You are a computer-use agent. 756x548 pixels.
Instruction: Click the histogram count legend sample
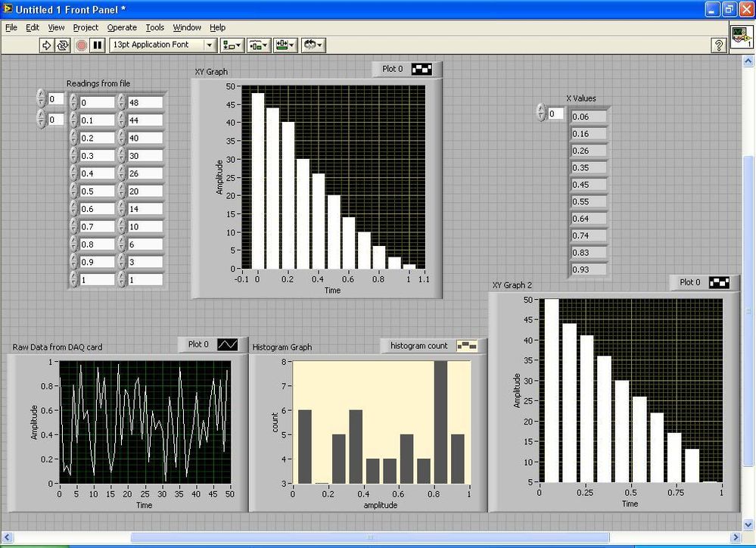click(466, 346)
